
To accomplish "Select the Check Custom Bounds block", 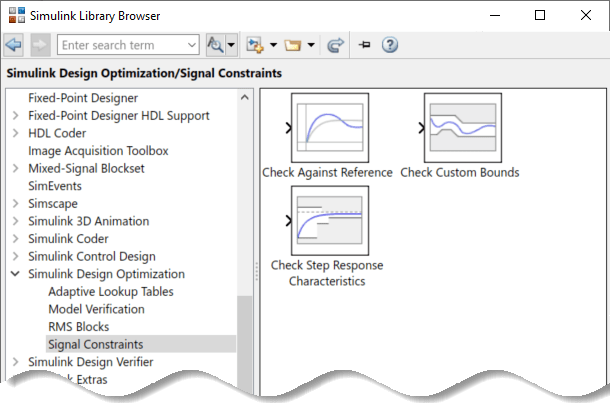I will [x=460, y=126].
